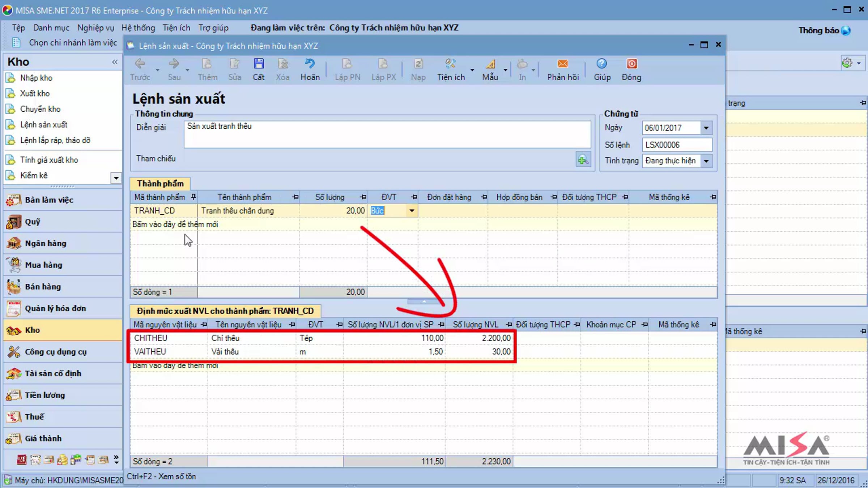This screenshot has width=868, height=488.
Task: Open the settings gear dropdown arrow
Action: pyautogui.click(x=859, y=63)
